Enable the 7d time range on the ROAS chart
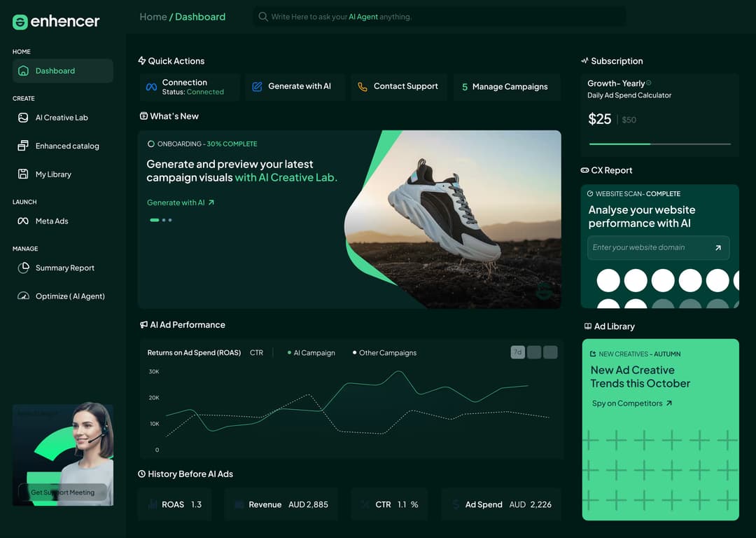756x538 pixels. (517, 352)
